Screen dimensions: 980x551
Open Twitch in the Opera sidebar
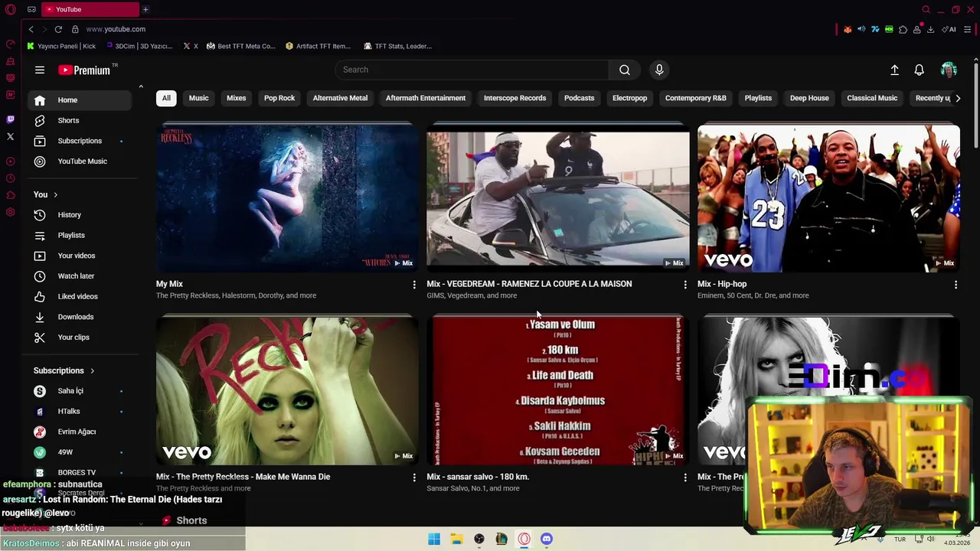point(10,119)
